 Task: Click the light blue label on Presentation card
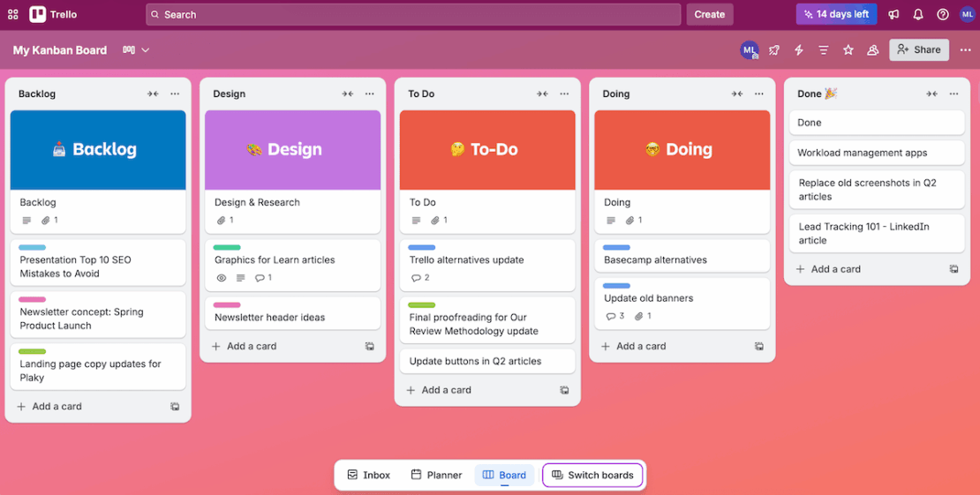(x=33, y=248)
